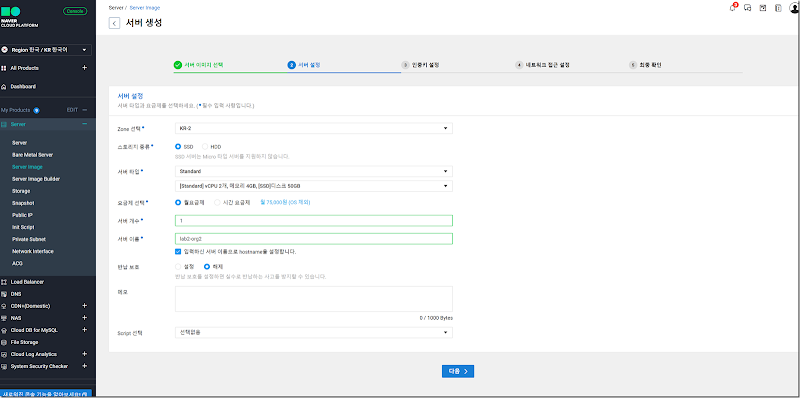The width and height of the screenshot is (800, 398).
Task: Click the monthly 75,000원 price link
Action: tap(285, 203)
